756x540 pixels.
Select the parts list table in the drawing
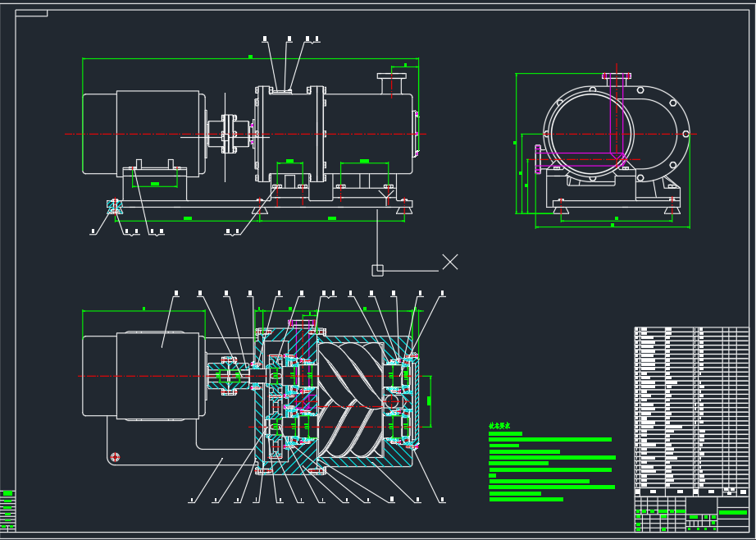691,411
